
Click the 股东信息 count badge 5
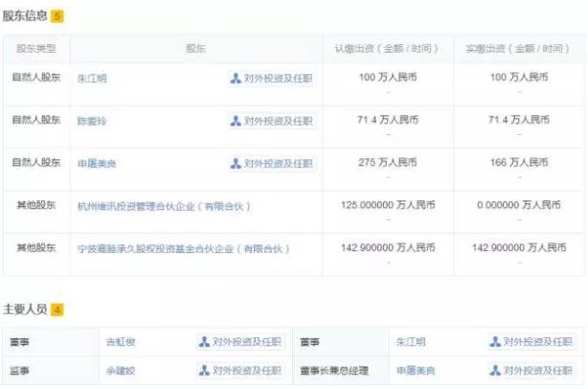(57, 16)
